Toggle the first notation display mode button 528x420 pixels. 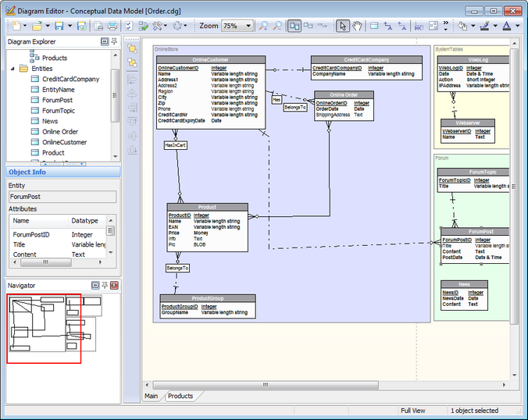coord(295,26)
